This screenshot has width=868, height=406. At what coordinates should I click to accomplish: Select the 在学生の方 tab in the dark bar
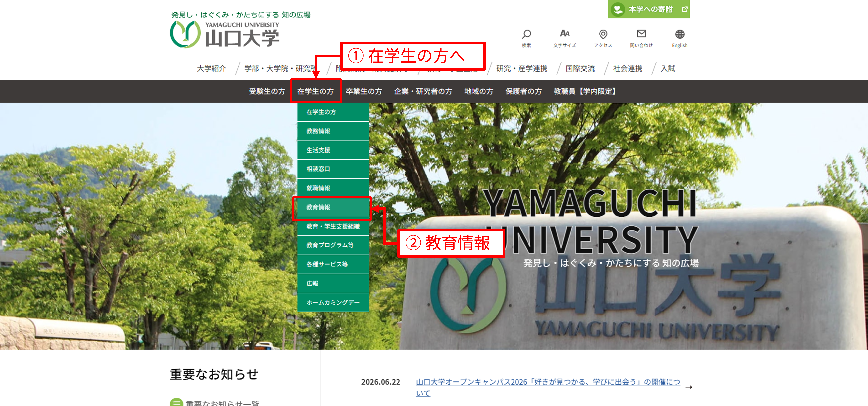click(x=315, y=91)
